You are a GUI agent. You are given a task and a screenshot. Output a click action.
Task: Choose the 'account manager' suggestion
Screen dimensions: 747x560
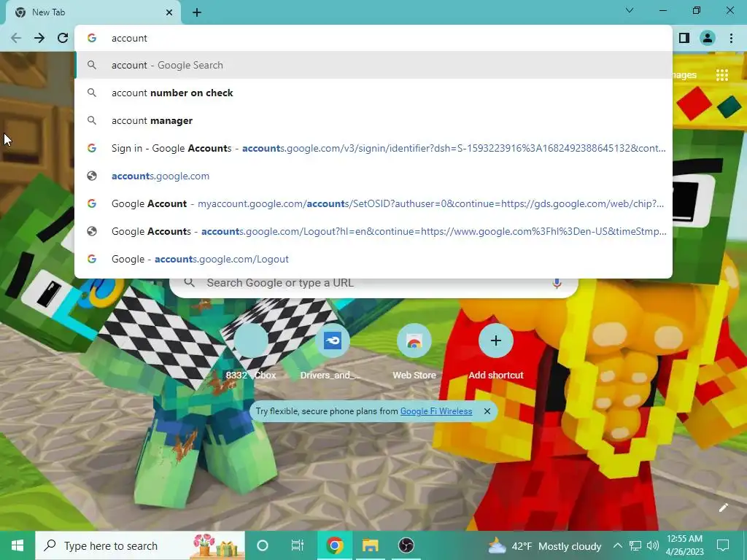[373, 120]
